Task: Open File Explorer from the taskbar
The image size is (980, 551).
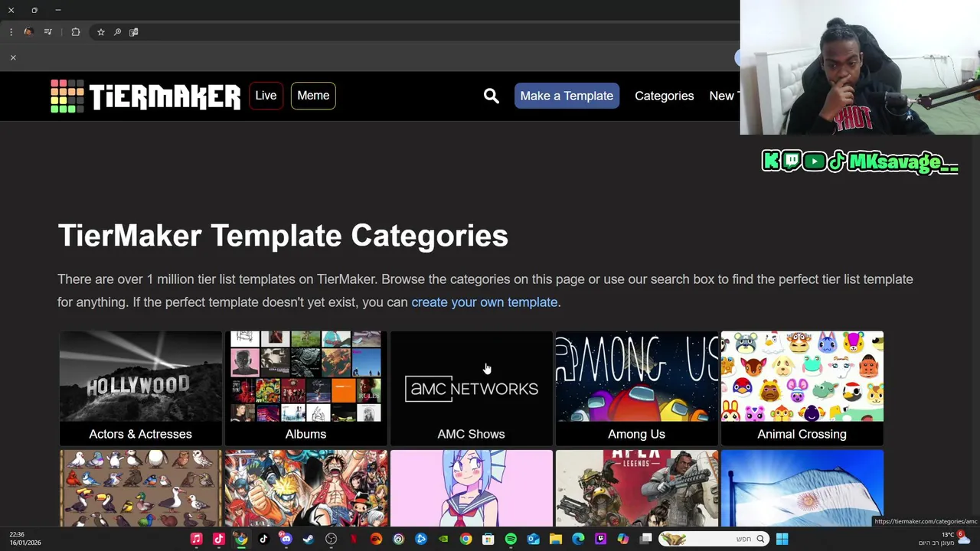Action: click(x=556, y=539)
